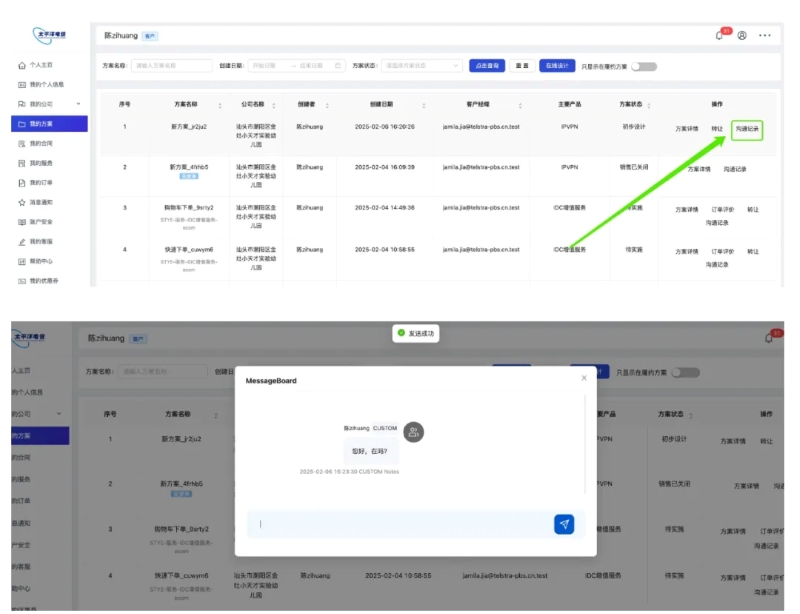
Task: Open 我的订单 in the sidebar
Action: click(44, 183)
